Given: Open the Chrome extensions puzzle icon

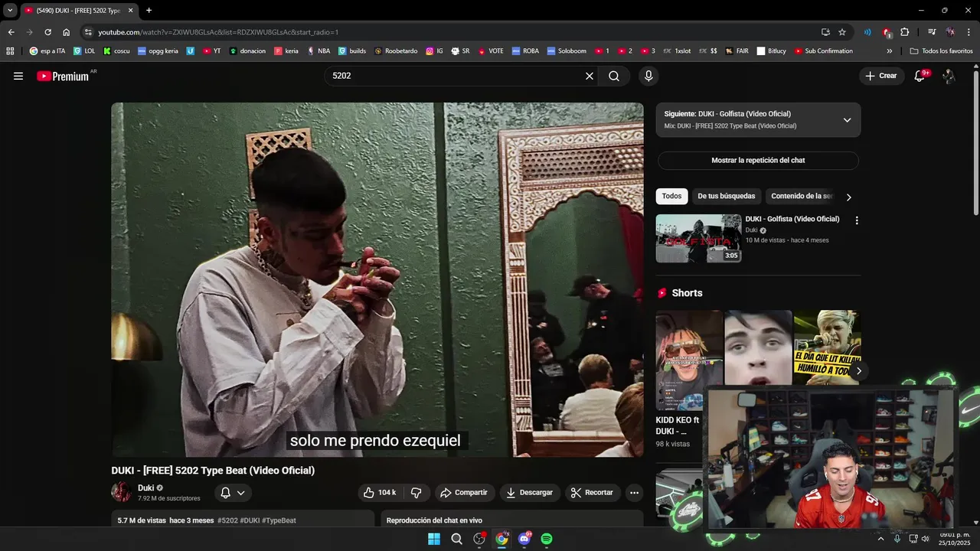Looking at the screenshot, I should coord(905,32).
